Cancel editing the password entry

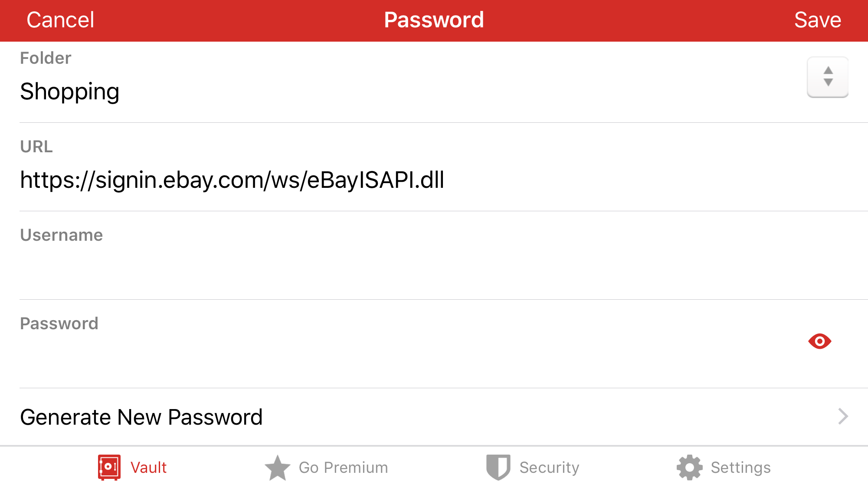[60, 20]
